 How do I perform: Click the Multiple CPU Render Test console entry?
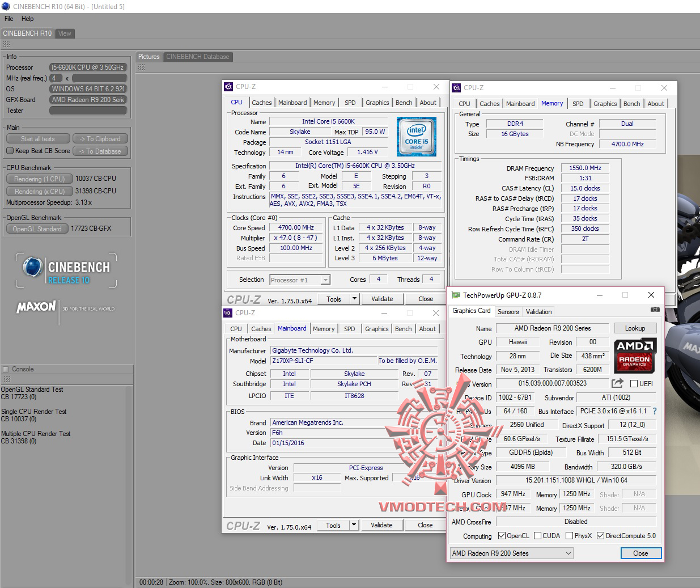pos(36,437)
